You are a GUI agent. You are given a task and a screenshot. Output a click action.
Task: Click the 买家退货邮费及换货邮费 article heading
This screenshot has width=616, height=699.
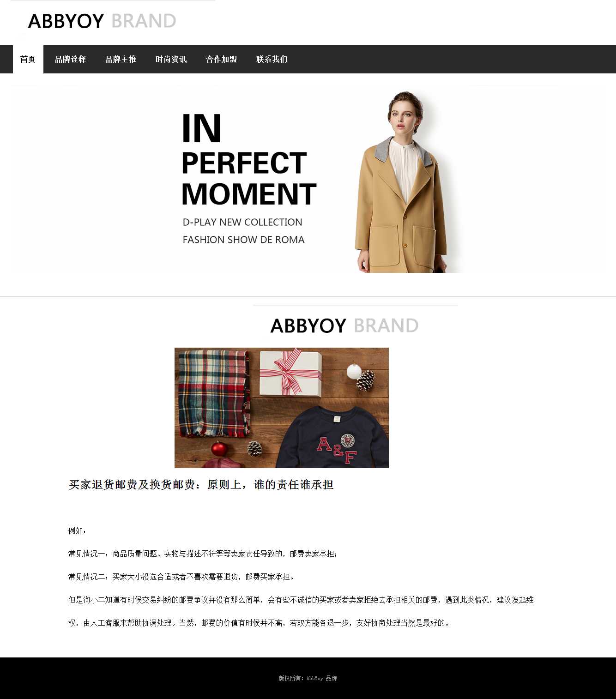201,484
